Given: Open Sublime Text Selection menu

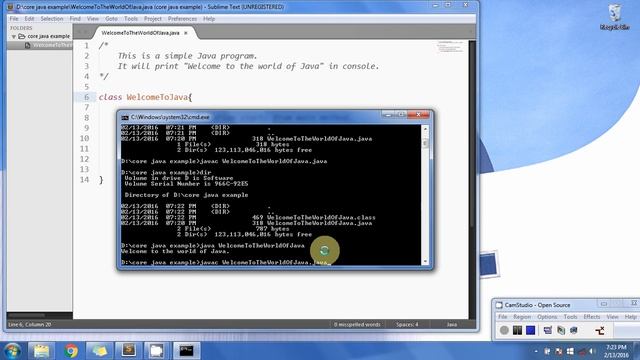Looking at the screenshot, I should click(52, 19).
